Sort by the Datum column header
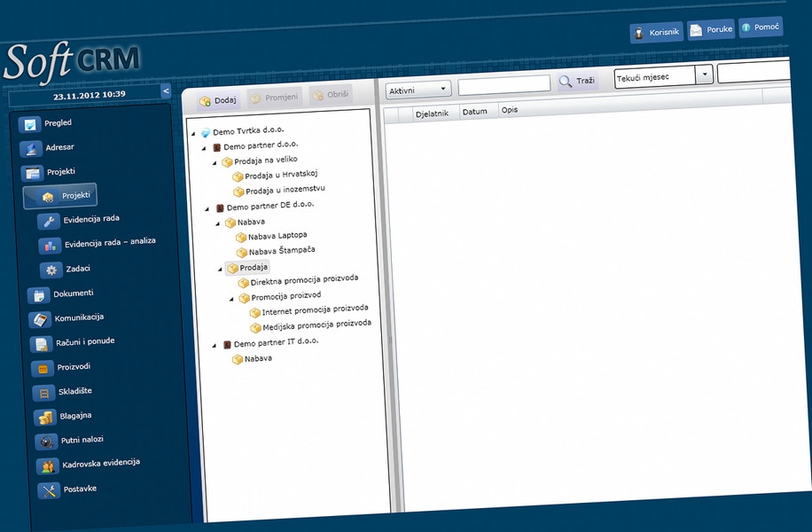Image resolution: width=812 pixels, height=532 pixels. (x=475, y=112)
